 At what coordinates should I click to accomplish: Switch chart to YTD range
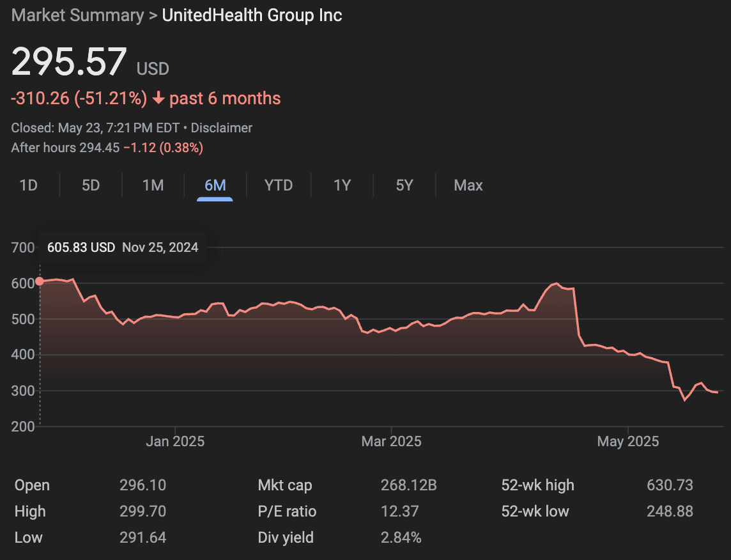279,185
